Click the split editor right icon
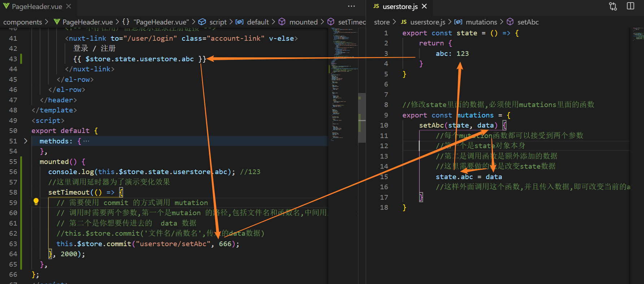 (x=631, y=6)
